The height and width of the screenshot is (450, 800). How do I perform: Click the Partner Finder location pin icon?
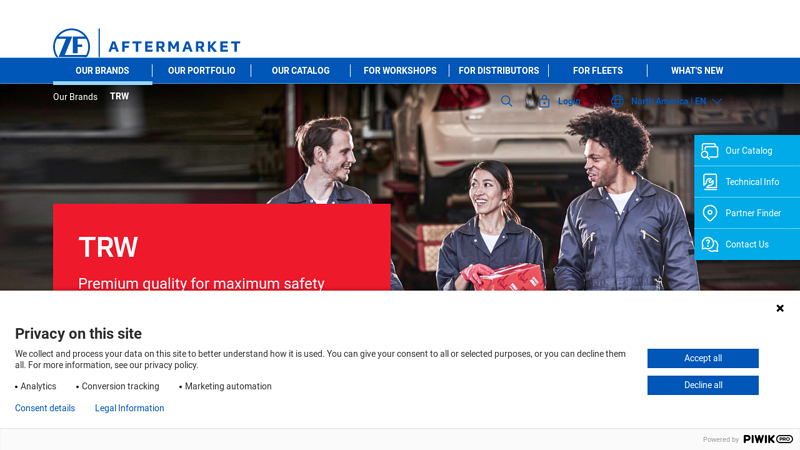[710, 213]
